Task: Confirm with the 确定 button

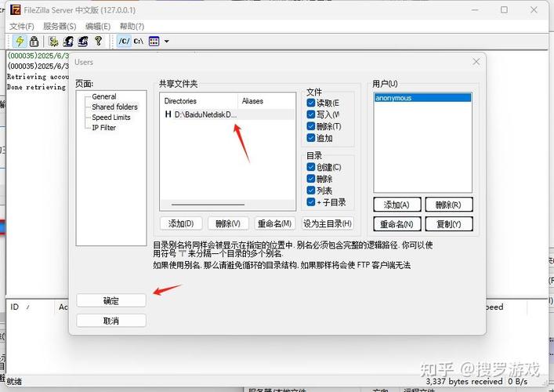Action: (111, 301)
